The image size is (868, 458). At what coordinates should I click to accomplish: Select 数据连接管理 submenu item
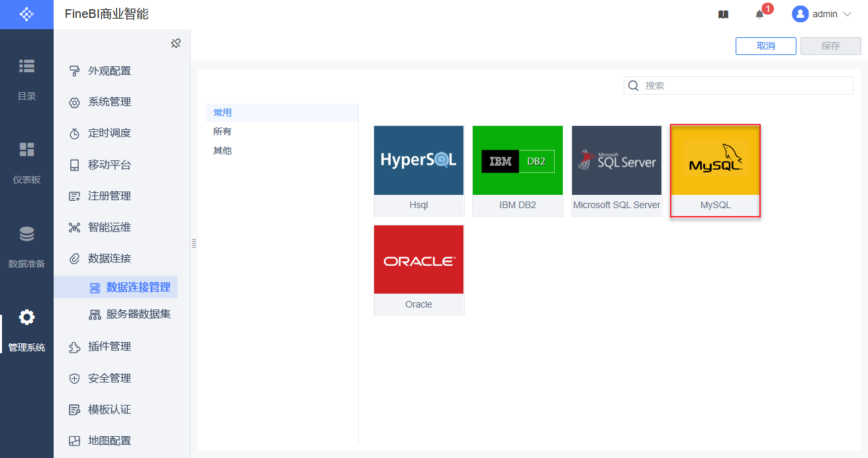(x=116, y=288)
